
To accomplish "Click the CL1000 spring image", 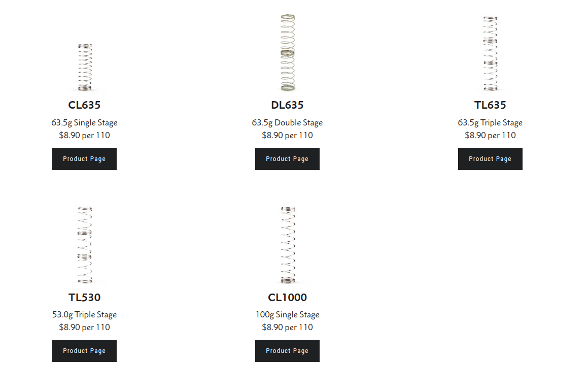I will [x=288, y=244].
